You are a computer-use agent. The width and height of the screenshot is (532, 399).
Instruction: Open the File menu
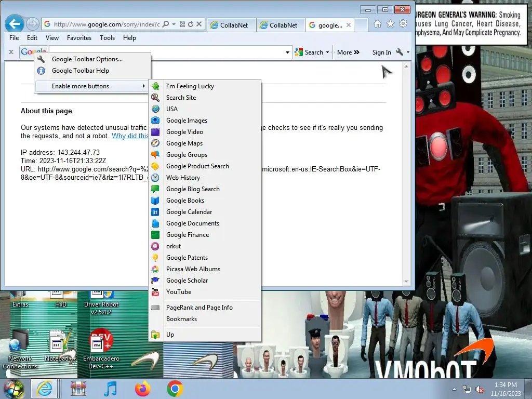point(14,37)
